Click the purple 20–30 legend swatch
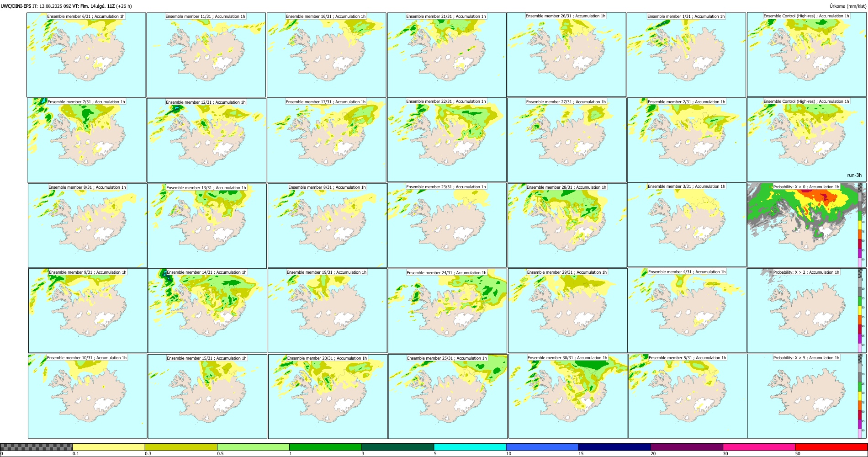Image resolution: width=868 pixels, height=457 pixels. 687,447
